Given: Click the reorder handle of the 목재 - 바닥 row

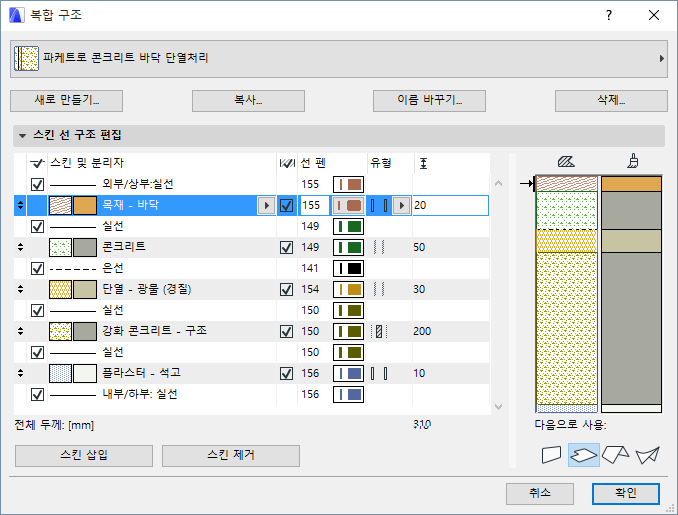Looking at the screenshot, I should point(20,205).
